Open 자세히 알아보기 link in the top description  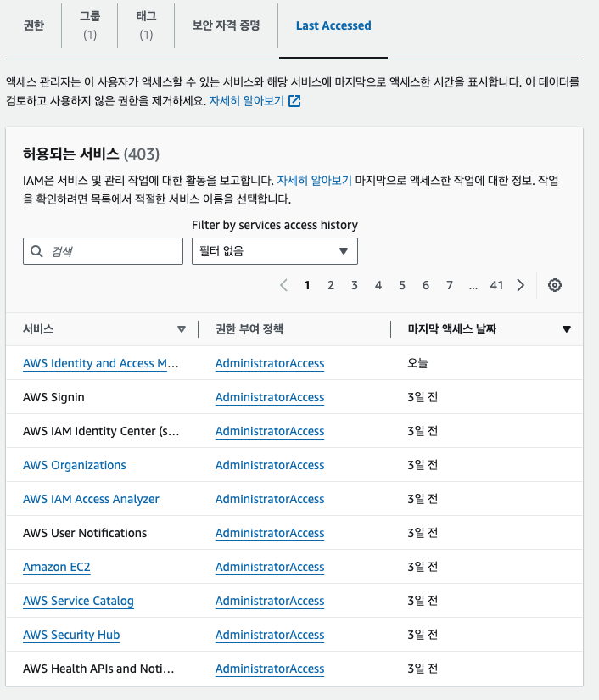246,101
